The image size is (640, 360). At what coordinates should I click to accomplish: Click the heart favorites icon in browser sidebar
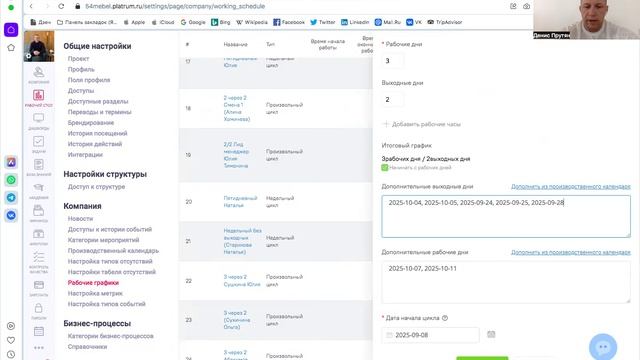pos(11,340)
